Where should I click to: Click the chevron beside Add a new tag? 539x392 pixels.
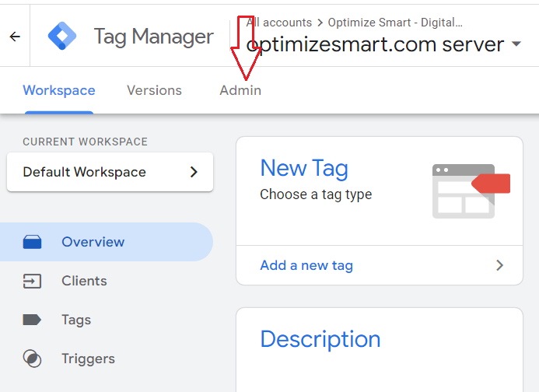click(x=499, y=265)
